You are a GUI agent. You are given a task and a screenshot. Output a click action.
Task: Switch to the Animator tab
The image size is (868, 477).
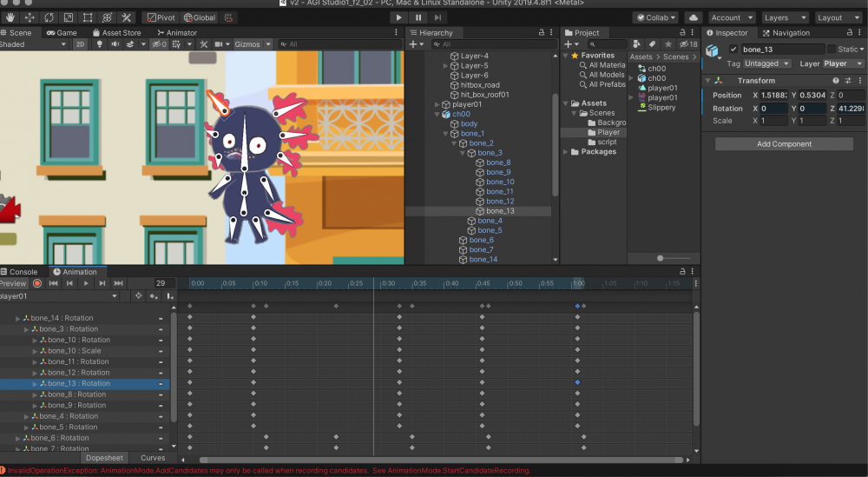point(177,33)
